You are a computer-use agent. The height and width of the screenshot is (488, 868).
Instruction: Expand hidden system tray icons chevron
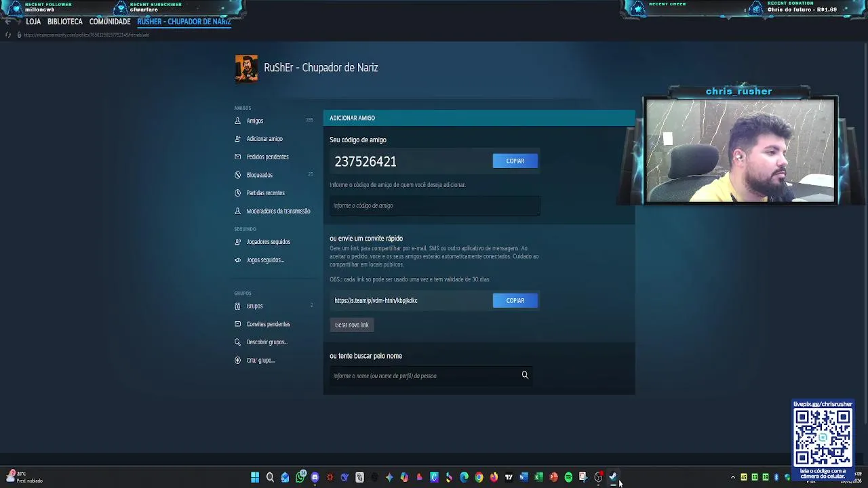(x=733, y=478)
